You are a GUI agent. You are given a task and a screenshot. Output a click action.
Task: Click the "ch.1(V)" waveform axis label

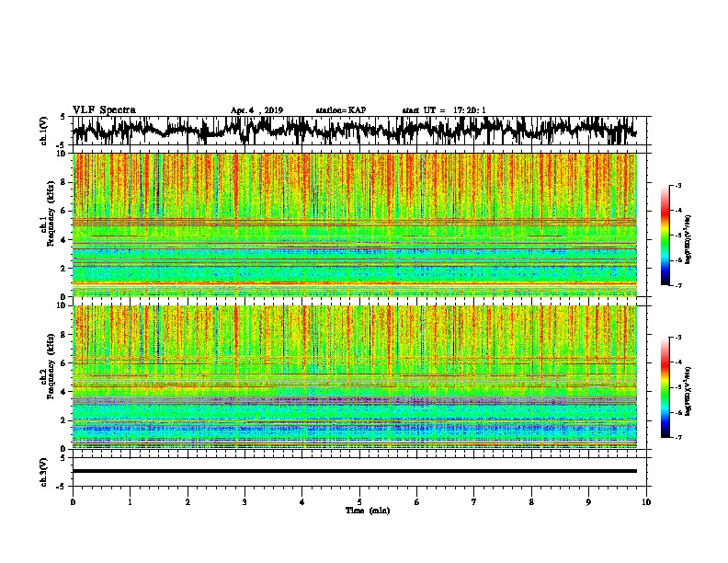44,131
